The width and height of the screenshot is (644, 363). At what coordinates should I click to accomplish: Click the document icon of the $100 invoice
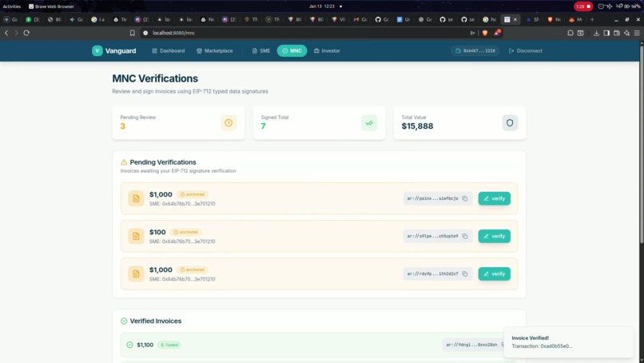click(136, 236)
